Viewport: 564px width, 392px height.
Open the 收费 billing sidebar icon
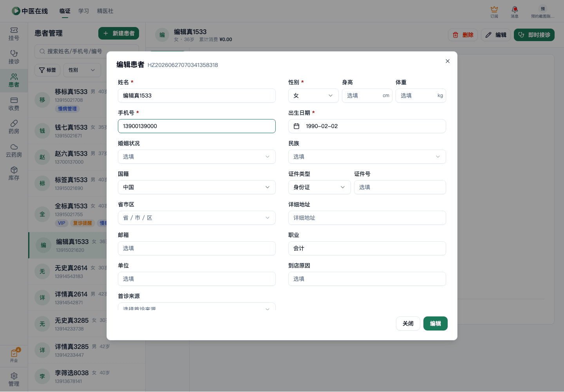point(14,104)
